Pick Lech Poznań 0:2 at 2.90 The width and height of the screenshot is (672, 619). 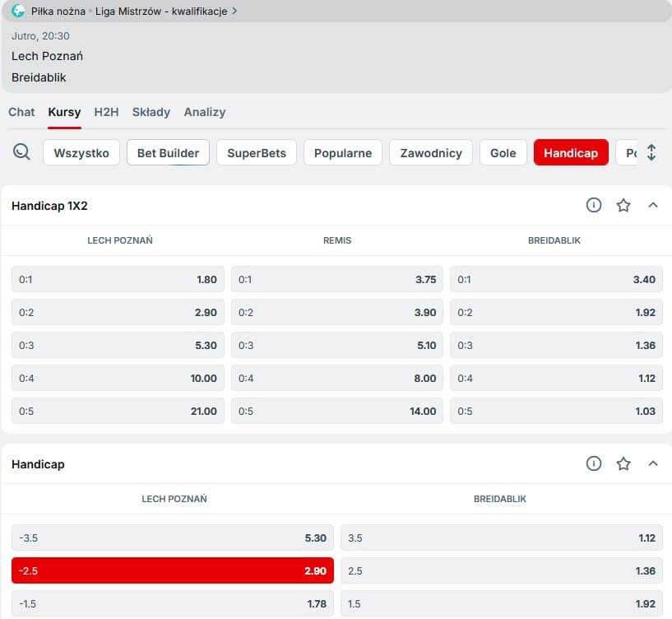118,312
